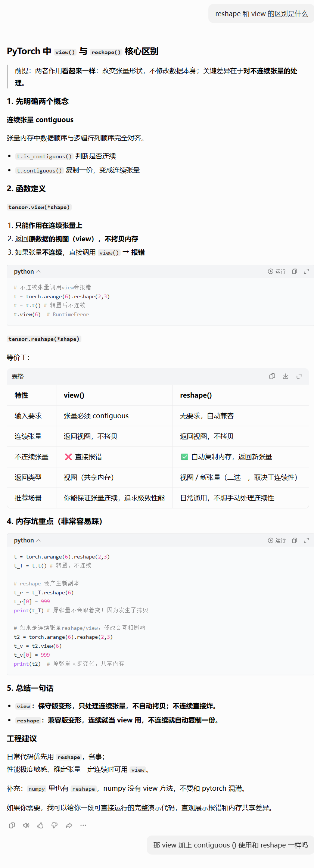Click the user message "reshape 和 view 的区别是什么"
This screenshot has height=868, width=314.
pyautogui.click(x=261, y=14)
